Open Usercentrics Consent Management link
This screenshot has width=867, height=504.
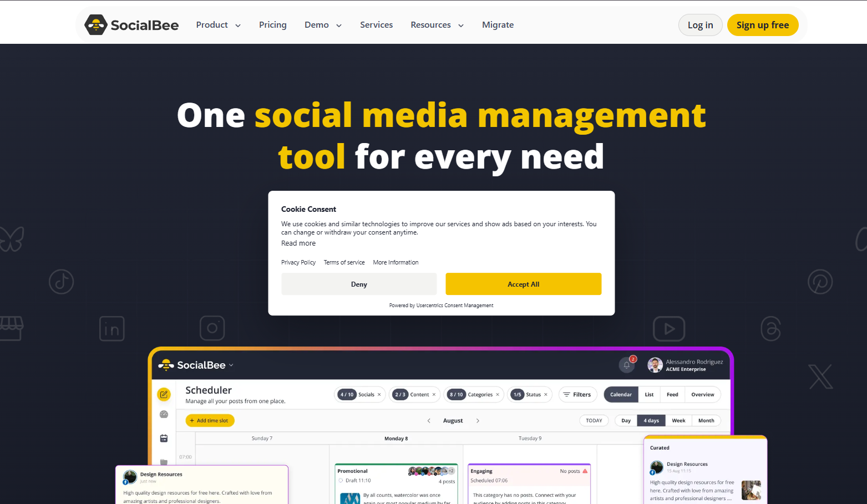point(455,306)
